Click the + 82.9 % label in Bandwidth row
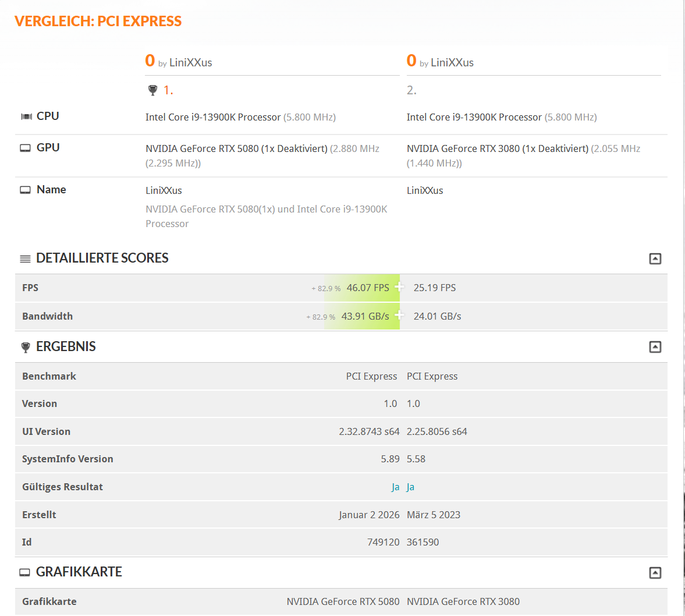Viewport: 685px width, 616px height. click(321, 317)
